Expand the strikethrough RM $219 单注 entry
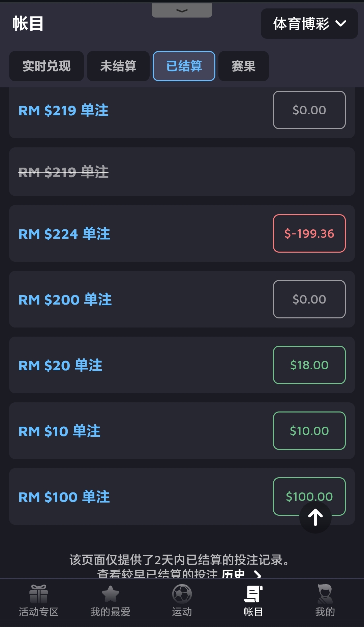The width and height of the screenshot is (364, 627). 64,172
